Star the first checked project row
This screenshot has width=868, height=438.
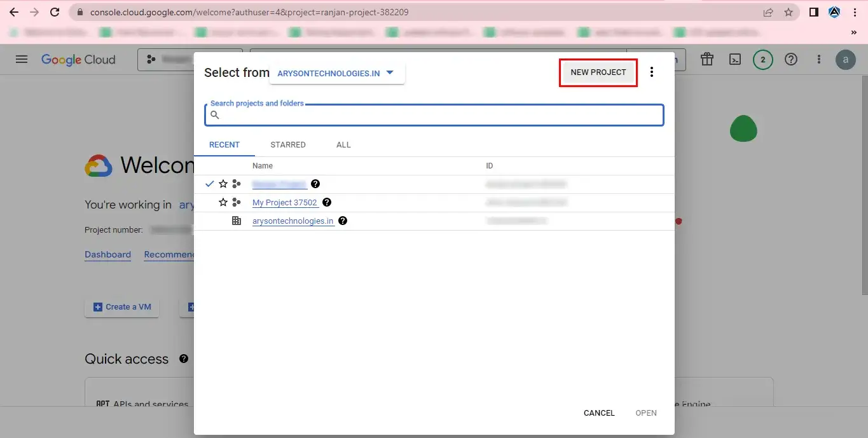[x=223, y=184]
